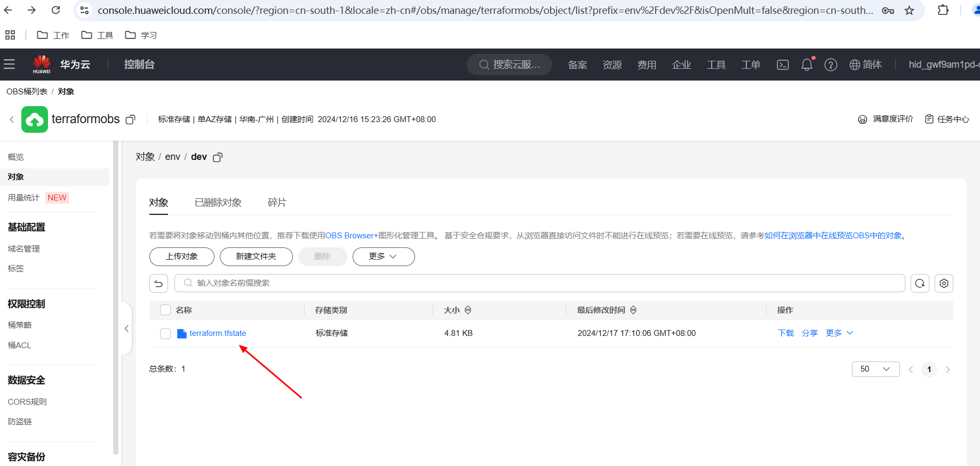Open object list column settings gear

[x=944, y=283]
